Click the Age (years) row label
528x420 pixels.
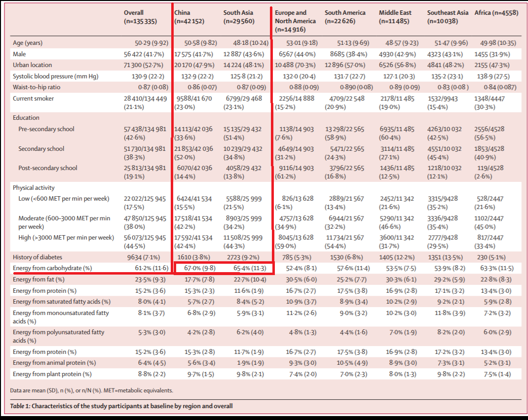coord(28,43)
